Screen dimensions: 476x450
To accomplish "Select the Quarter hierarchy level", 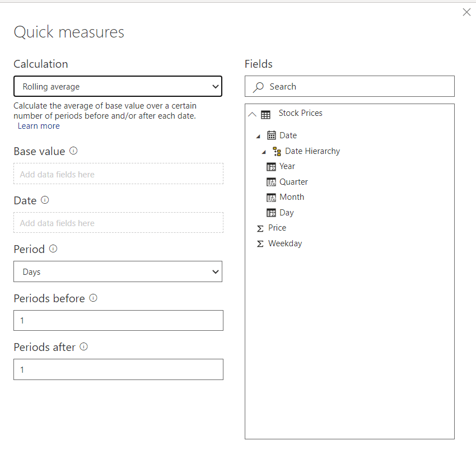I will coord(293,182).
